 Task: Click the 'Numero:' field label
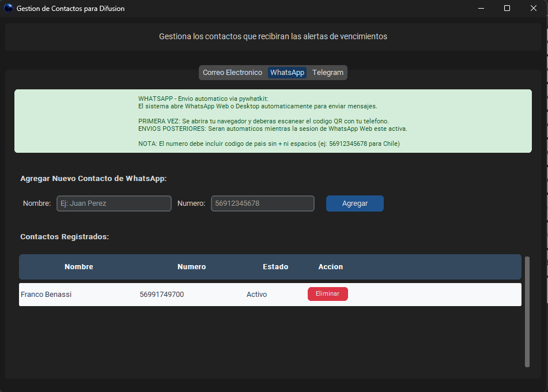coord(191,203)
